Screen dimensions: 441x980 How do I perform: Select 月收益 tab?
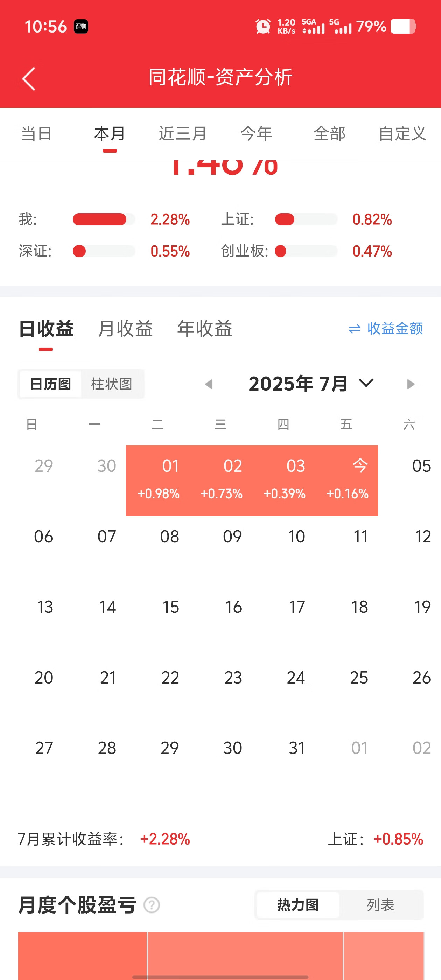coord(125,328)
